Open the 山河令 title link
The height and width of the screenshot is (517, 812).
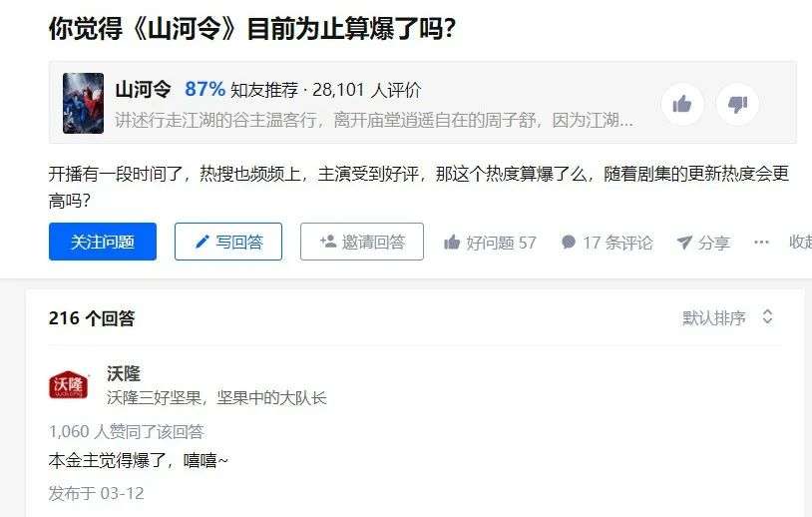[x=143, y=90]
